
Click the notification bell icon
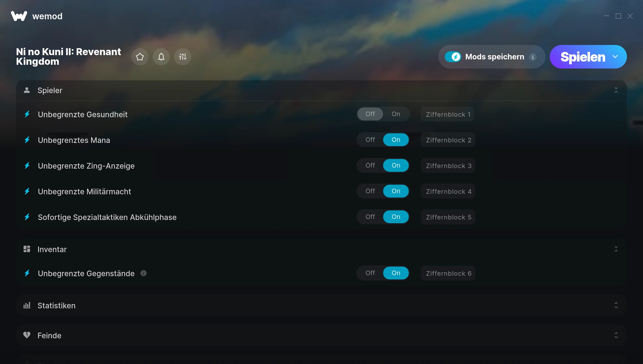[161, 57]
